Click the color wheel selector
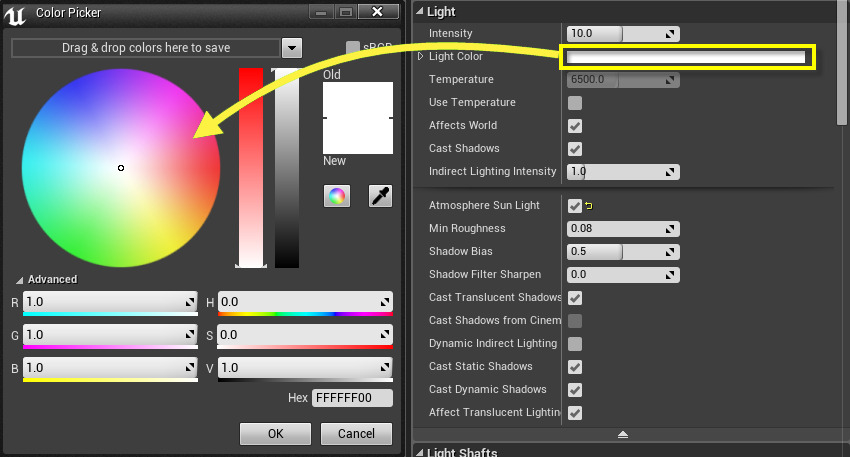 click(121, 168)
